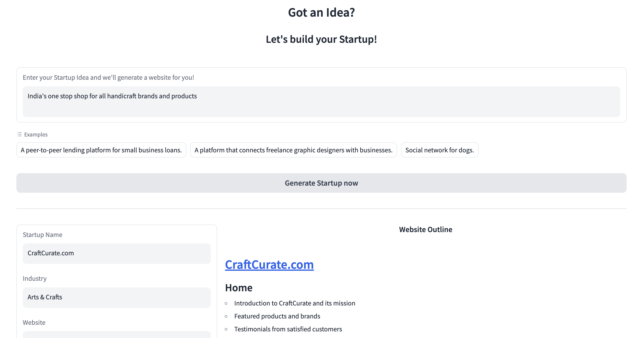Click 'Testimonials from satisfied customers' bullet
This screenshot has height=338, width=644.
[288, 329]
